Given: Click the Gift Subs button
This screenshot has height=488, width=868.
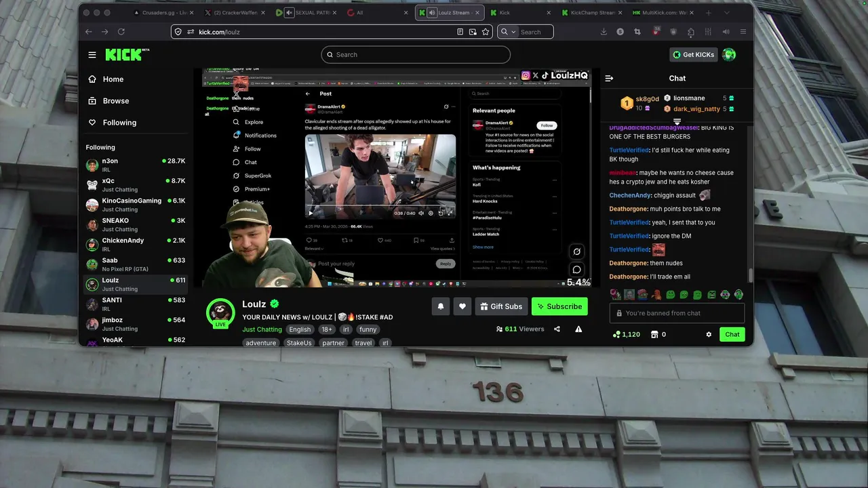Looking at the screenshot, I should point(501,306).
